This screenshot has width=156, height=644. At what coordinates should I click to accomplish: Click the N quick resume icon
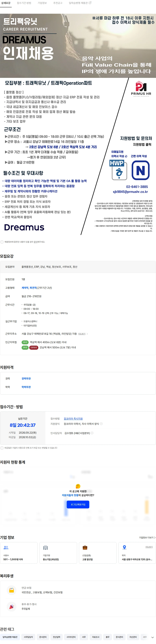141,170
